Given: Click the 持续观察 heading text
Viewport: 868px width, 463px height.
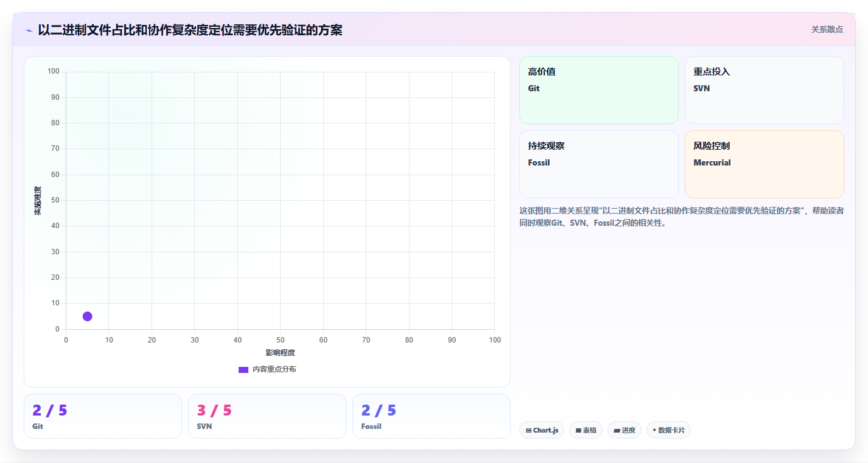Looking at the screenshot, I should coord(546,146).
